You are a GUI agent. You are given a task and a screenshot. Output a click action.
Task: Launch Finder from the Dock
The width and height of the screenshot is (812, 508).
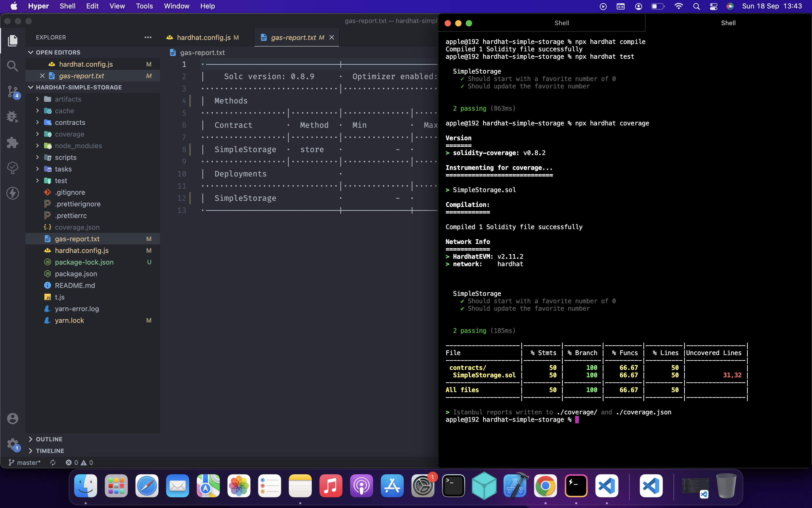(86, 486)
